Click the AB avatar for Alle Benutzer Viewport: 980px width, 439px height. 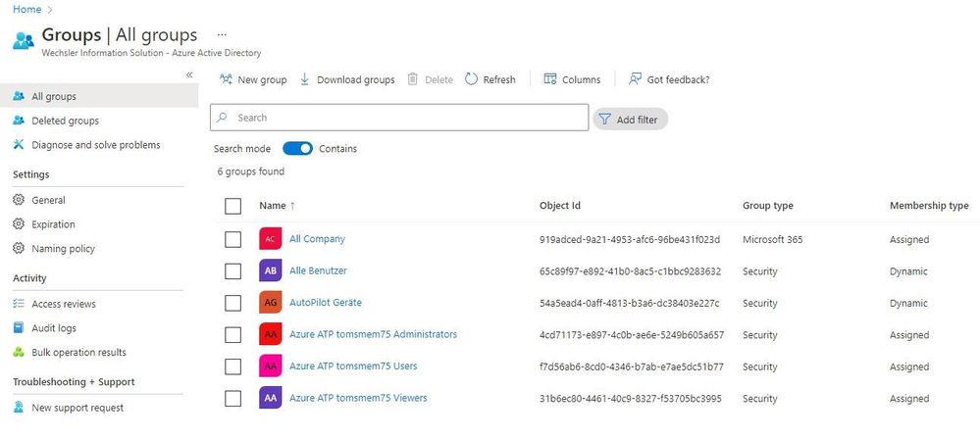coord(270,271)
